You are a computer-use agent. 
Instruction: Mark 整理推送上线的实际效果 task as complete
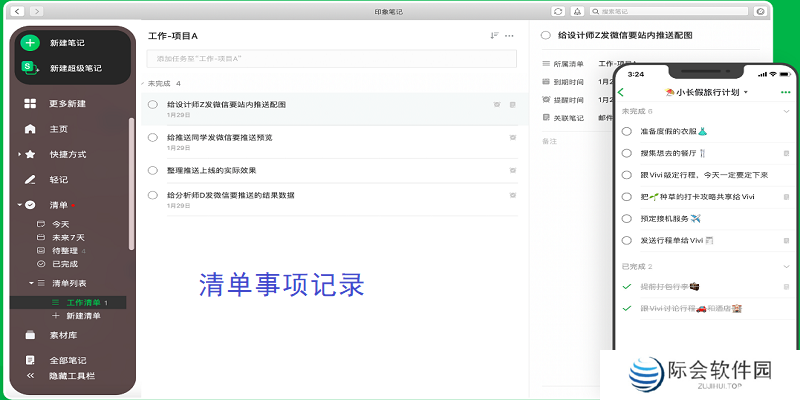click(153, 170)
